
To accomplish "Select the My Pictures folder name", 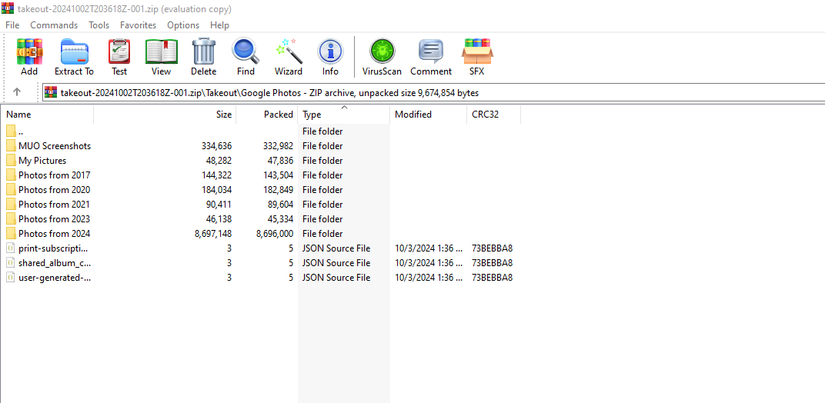I will pos(42,160).
